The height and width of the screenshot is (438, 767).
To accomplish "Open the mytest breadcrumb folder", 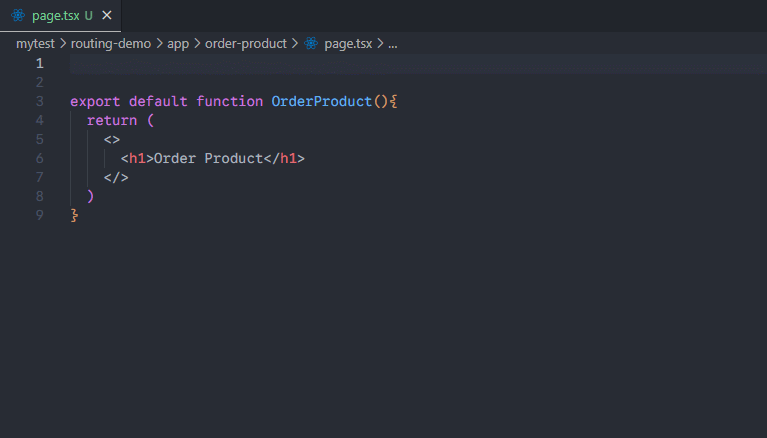I will tap(35, 44).
